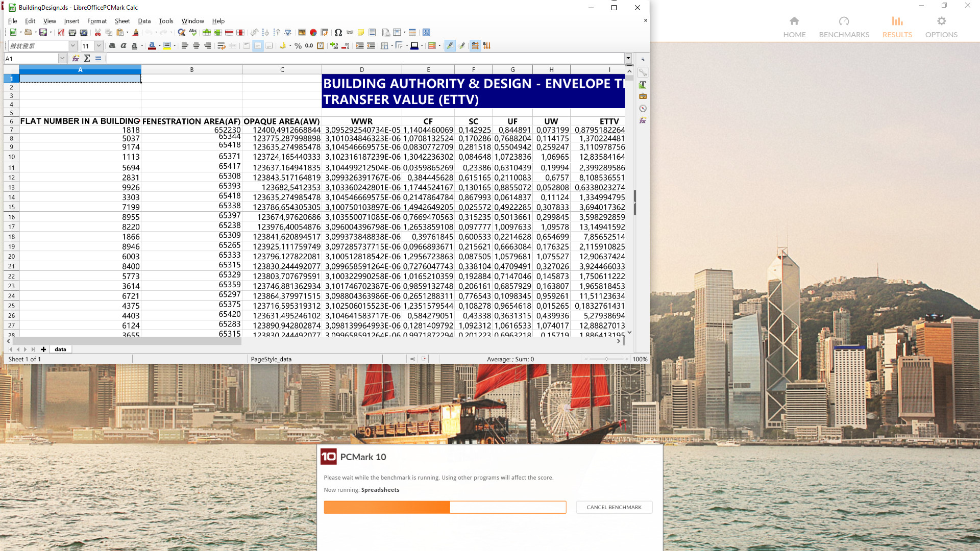
Task: Toggle wrap text on overflow
Action: (x=221, y=45)
